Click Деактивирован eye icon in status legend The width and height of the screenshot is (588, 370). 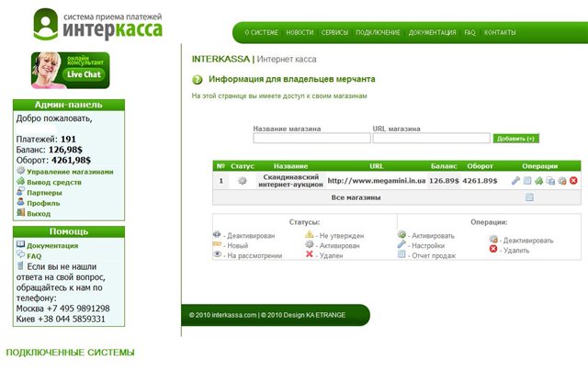point(217,235)
